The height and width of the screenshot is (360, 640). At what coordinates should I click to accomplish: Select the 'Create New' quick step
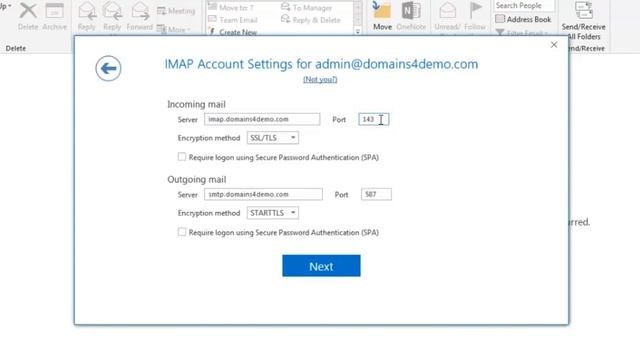(233, 32)
